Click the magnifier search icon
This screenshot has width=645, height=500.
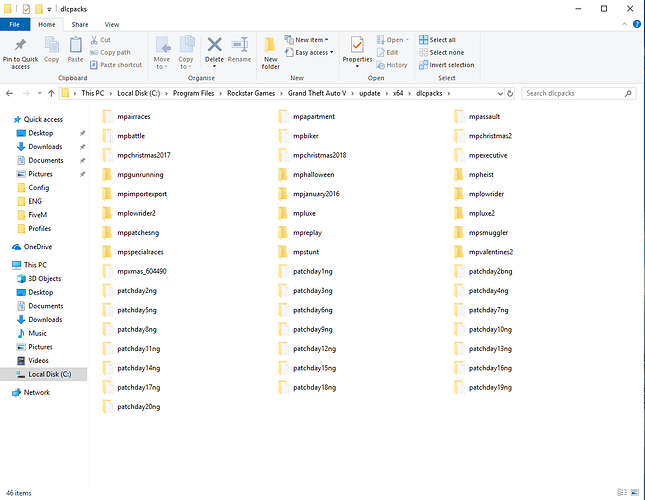(628, 93)
